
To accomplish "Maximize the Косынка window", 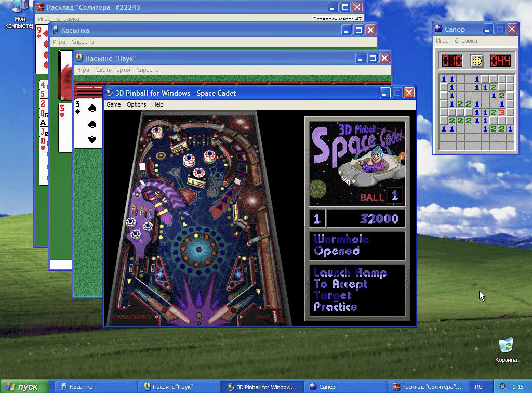I will 358,30.
